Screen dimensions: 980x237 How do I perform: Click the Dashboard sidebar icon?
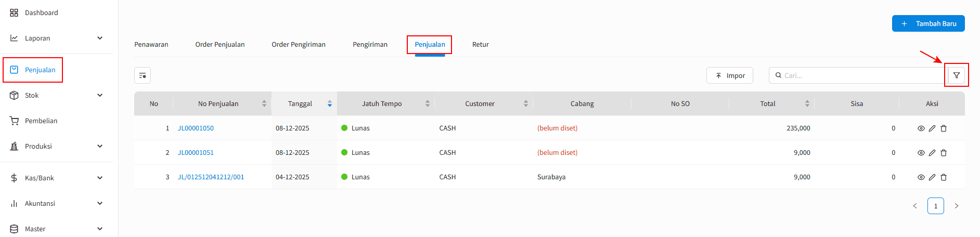[x=14, y=12]
